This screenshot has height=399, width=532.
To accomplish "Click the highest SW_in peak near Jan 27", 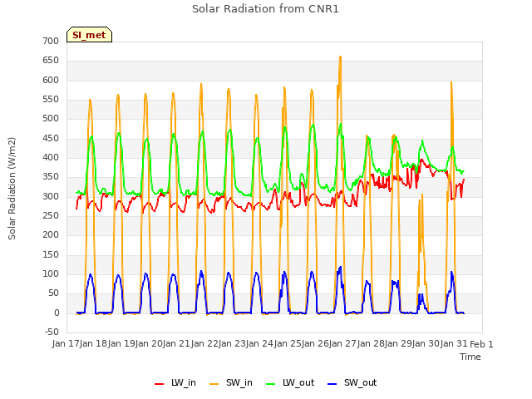I will click(x=340, y=57).
